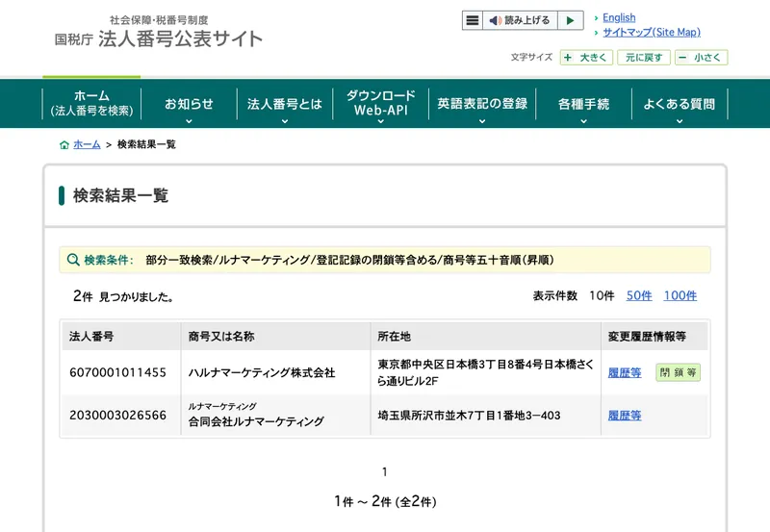This screenshot has height=532, width=770.
Task: Open 英語表記の登録 navigation menu
Action: coord(482,104)
